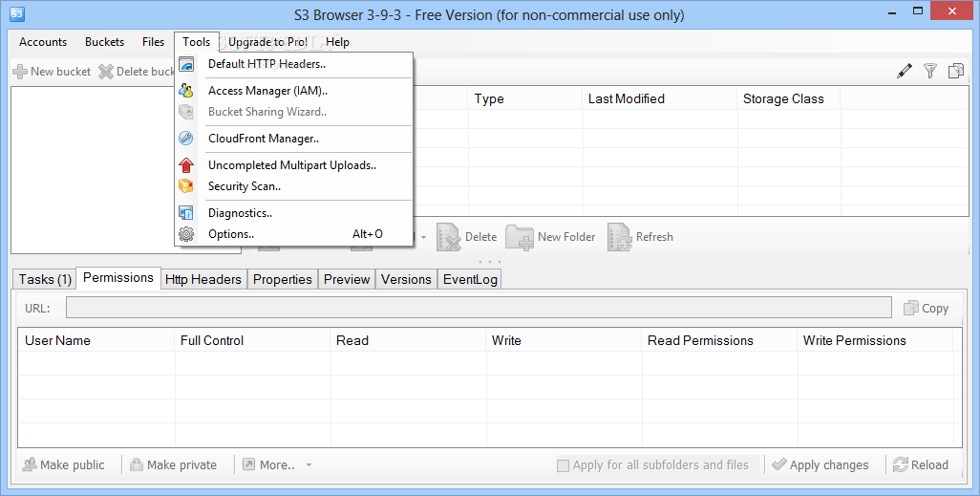Click the Make private lock icon

pyautogui.click(x=137, y=464)
